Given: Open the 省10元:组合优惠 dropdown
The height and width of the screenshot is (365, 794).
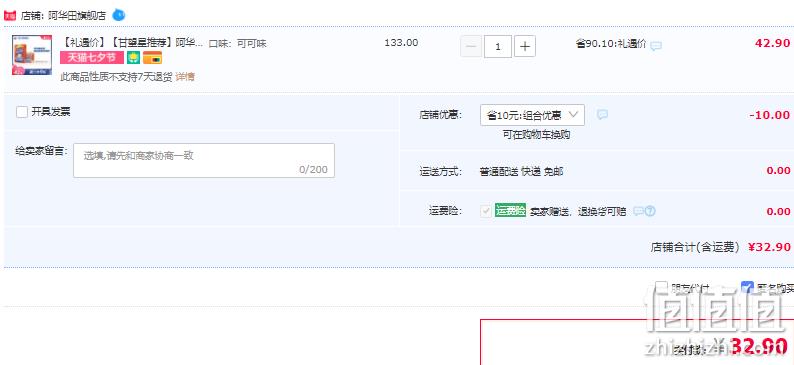Looking at the screenshot, I should (532, 115).
